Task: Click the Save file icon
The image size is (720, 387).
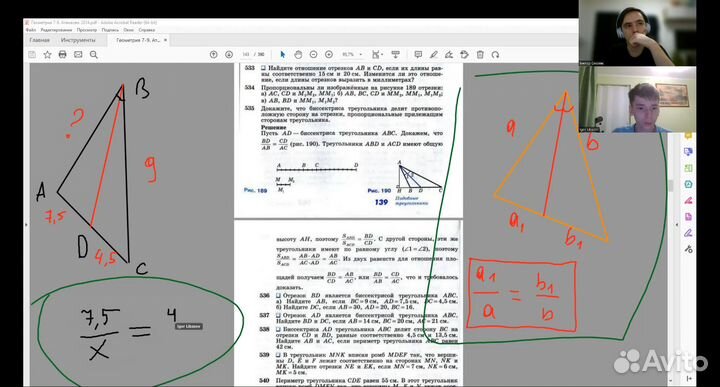Action: 32,55
